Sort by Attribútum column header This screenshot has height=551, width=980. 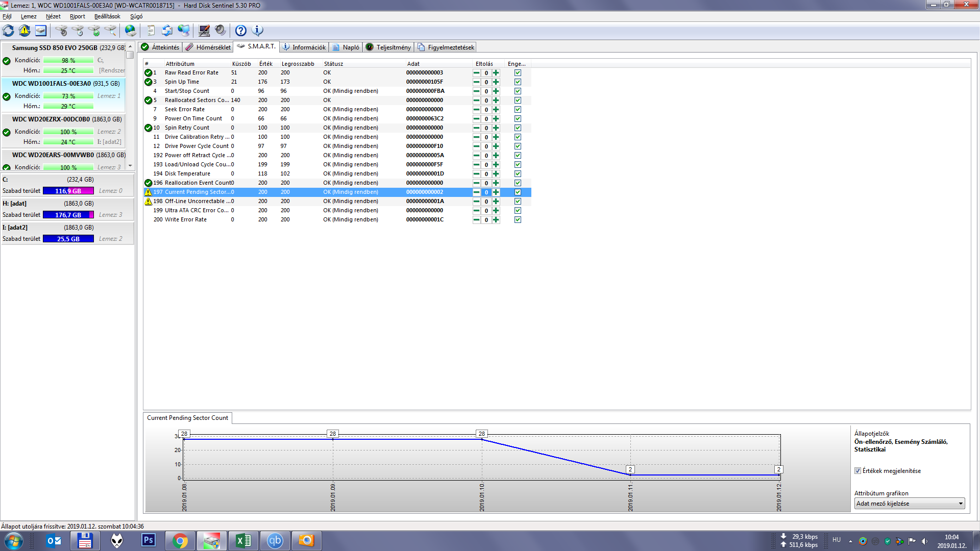click(x=180, y=64)
